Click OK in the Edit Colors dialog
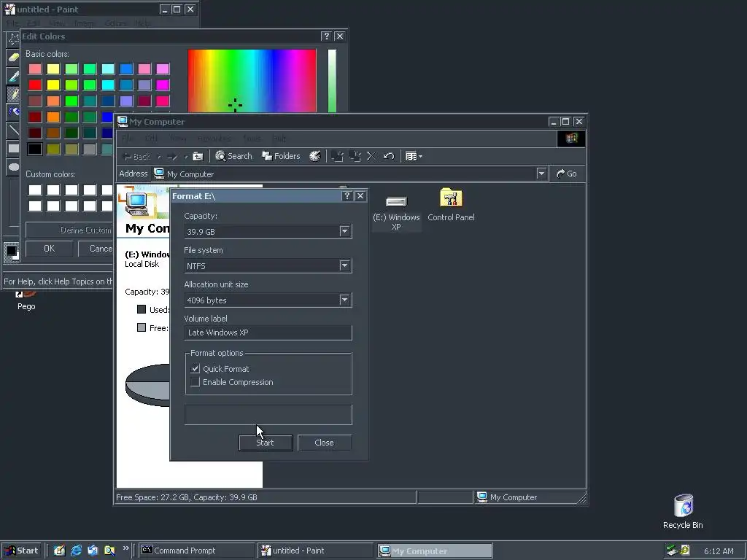Screen dimensions: 747x560 [49, 249]
